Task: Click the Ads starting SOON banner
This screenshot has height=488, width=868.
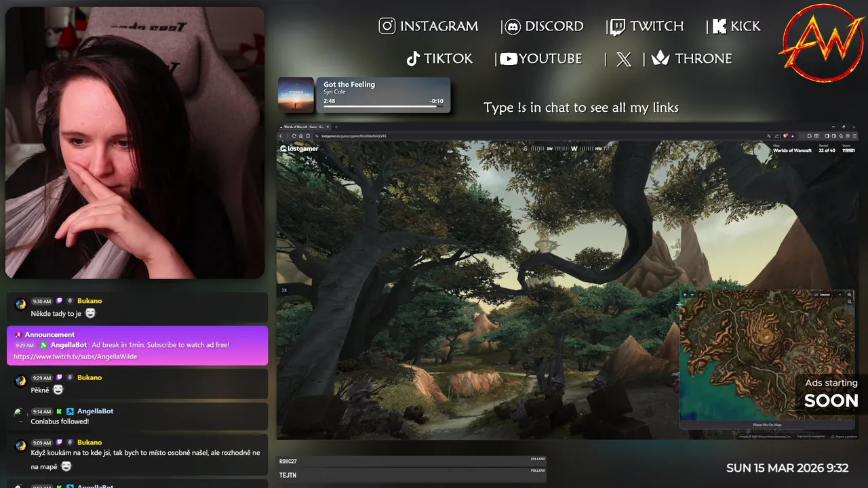Action: (x=831, y=393)
